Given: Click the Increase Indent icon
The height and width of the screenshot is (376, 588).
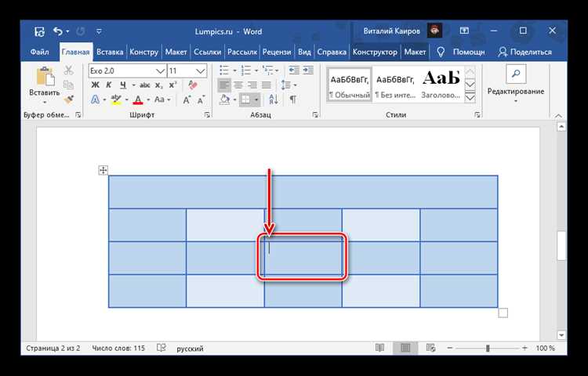Looking at the screenshot, I should pyautogui.click(x=308, y=70).
